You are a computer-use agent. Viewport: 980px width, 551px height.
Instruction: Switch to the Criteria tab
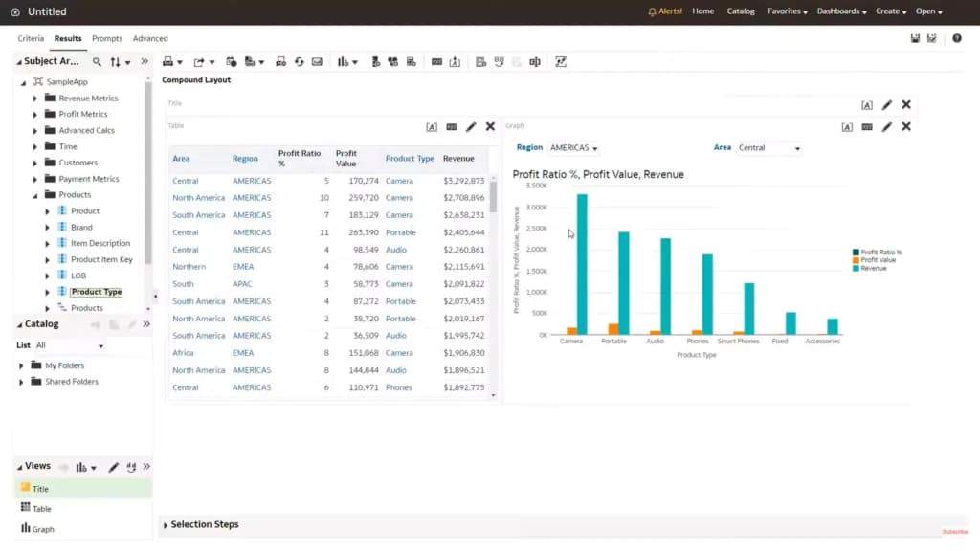coord(31,38)
